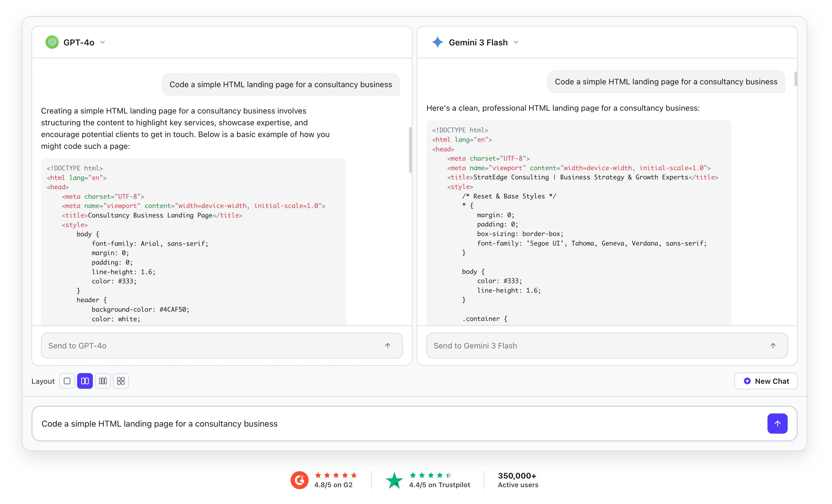Click the Gemini 3 Flash sparkle icon

tap(437, 42)
